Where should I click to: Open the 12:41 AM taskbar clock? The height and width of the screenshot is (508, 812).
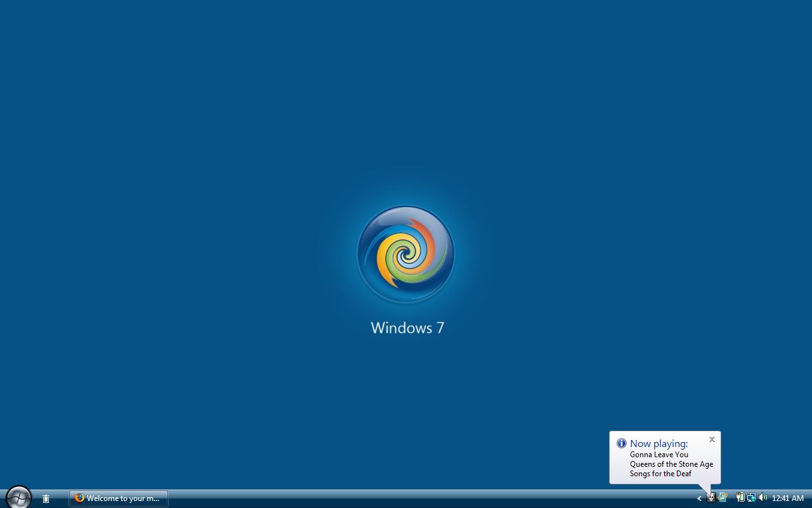click(x=788, y=498)
